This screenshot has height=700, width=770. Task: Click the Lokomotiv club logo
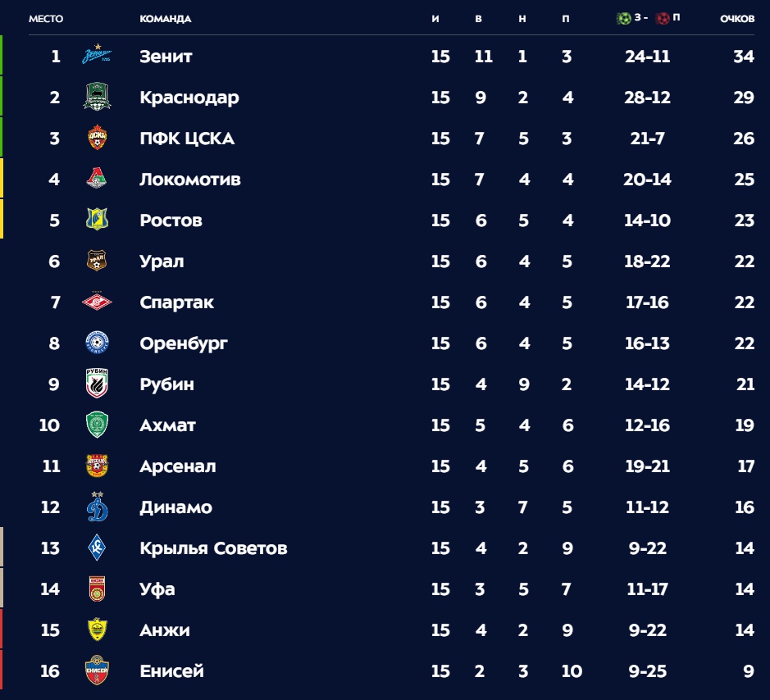(97, 180)
